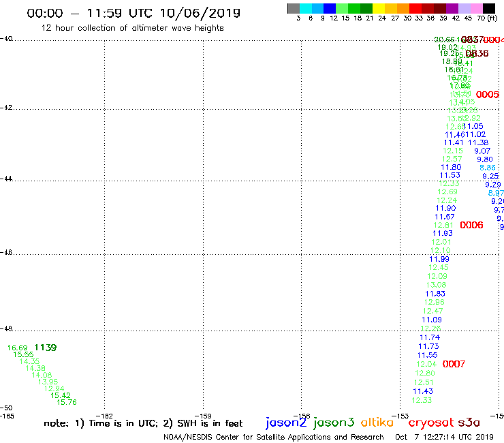Click the NOAA/NESDIS Center credit line
The height and width of the screenshot is (443, 504).
pyautogui.click(x=274, y=437)
